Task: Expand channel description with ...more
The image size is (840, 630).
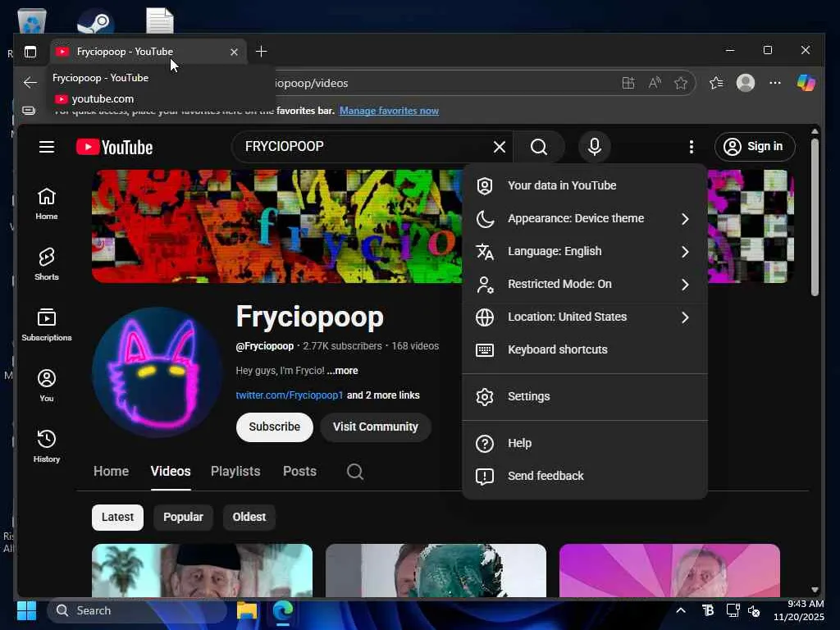Action: pos(342,371)
